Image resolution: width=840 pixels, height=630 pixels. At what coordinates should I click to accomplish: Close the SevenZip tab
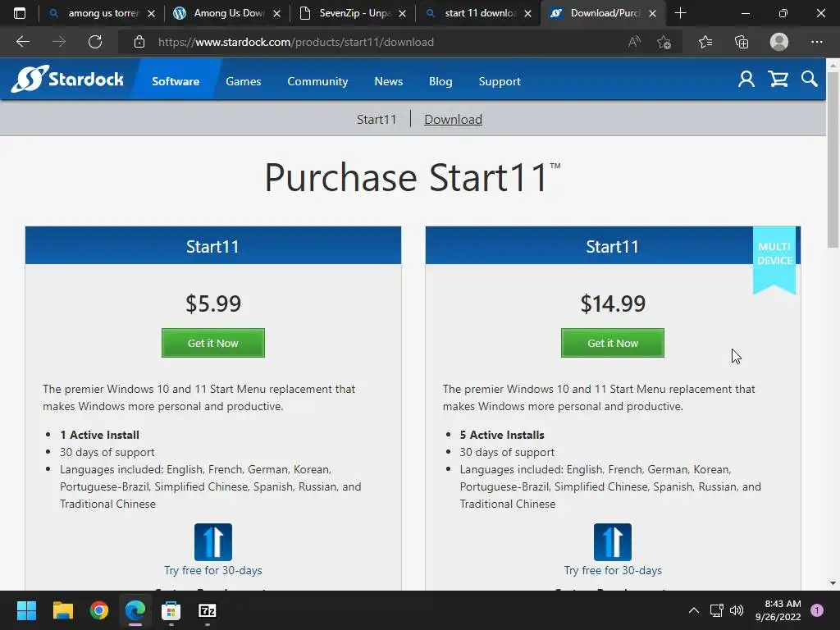[402, 13]
